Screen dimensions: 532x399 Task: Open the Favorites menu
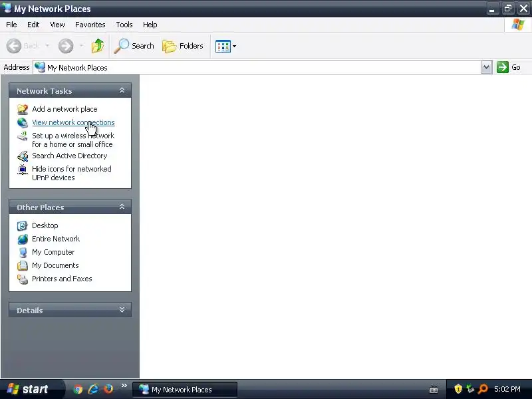tap(90, 25)
